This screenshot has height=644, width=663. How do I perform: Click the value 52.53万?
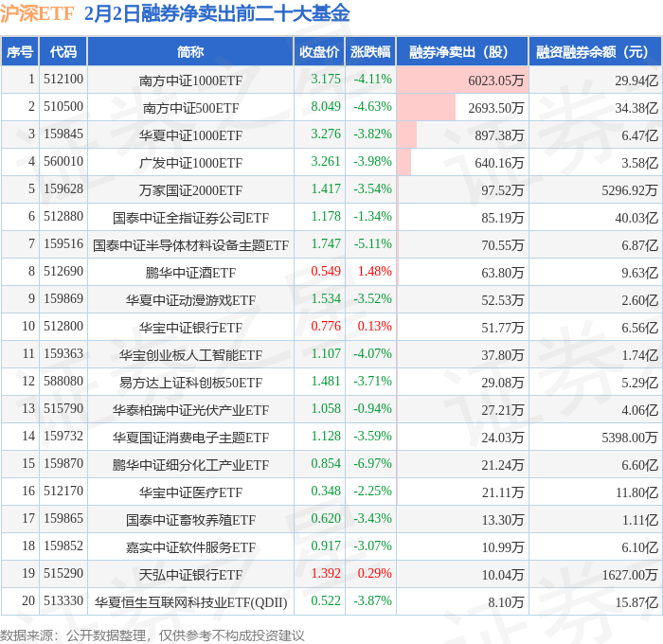coord(503,300)
